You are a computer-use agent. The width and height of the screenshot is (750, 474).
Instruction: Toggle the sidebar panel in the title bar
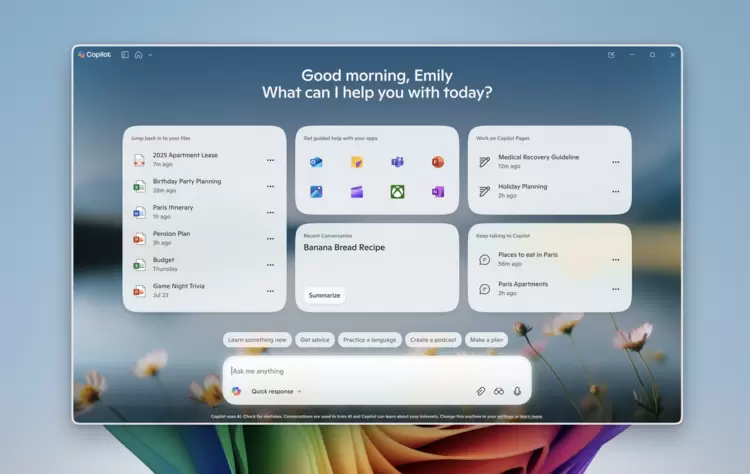(125, 55)
